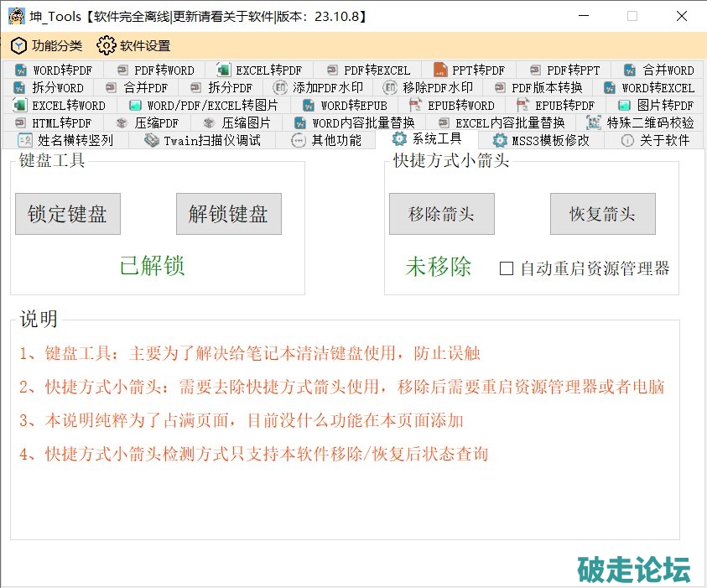
Task: Click the 锁定键盘 button
Action: (68, 214)
